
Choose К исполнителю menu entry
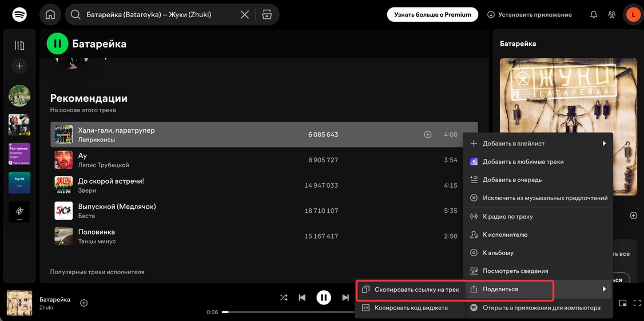tap(538, 235)
